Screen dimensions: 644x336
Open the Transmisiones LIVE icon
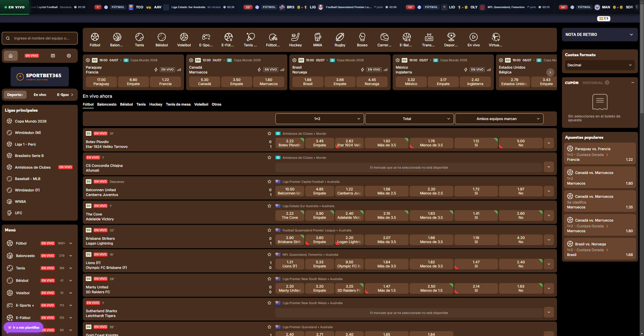pyautogui.click(x=429, y=37)
